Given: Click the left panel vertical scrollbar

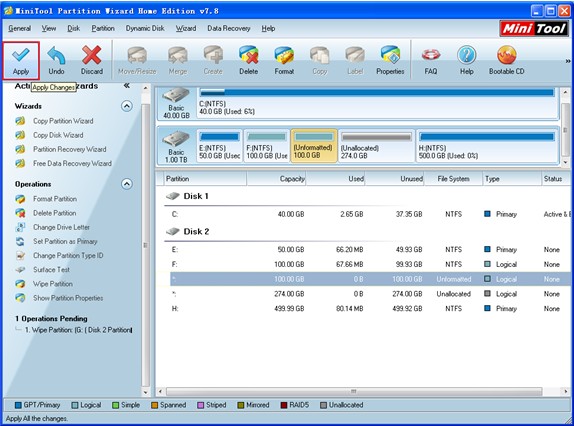Looking at the screenshot, I should [145, 244].
